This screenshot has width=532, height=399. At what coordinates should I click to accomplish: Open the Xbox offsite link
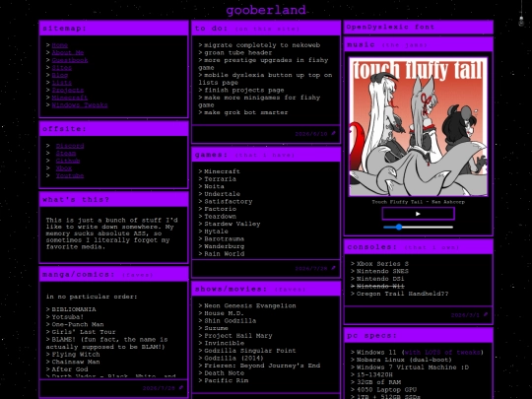[64, 167]
